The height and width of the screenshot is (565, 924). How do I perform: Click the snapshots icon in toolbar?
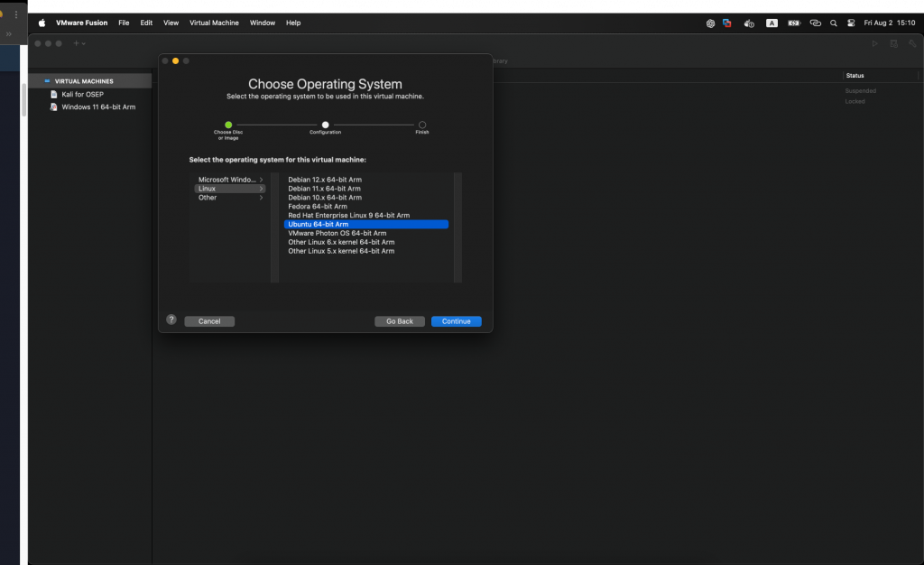click(894, 43)
